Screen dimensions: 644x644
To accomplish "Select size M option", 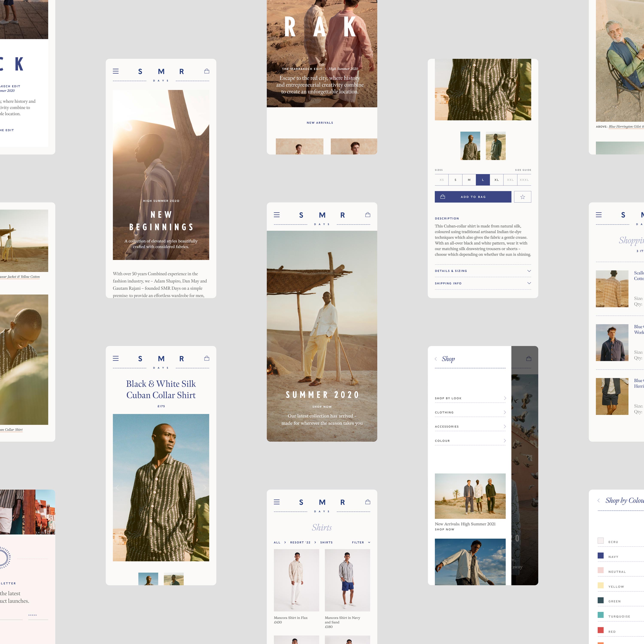I will coord(469,180).
